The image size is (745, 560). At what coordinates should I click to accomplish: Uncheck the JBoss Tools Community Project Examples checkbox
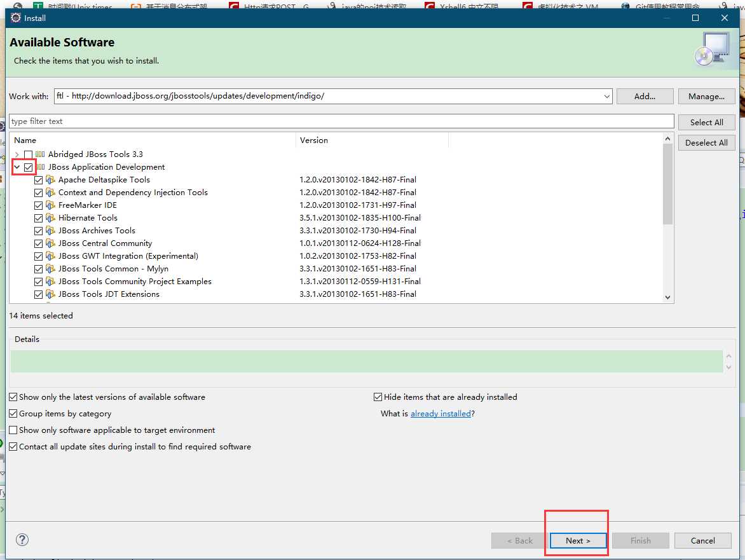pos(39,282)
